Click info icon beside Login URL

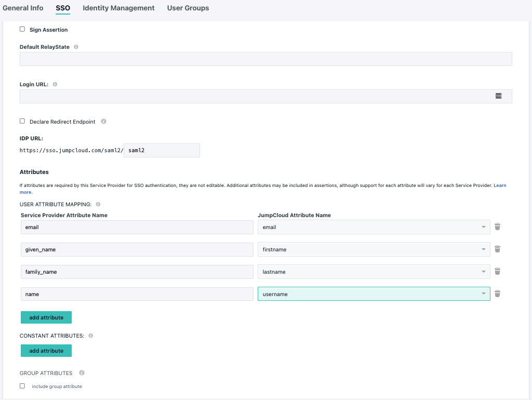click(x=55, y=84)
